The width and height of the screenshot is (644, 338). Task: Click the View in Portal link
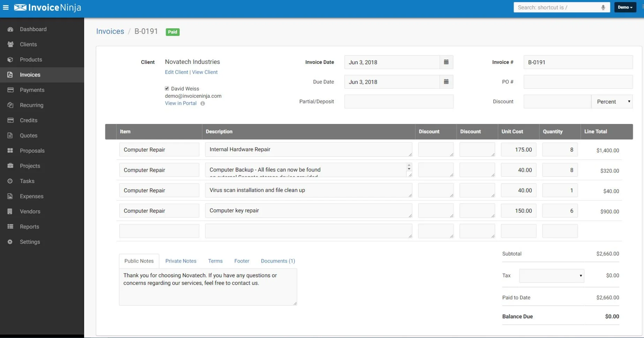pyautogui.click(x=181, y=103)
